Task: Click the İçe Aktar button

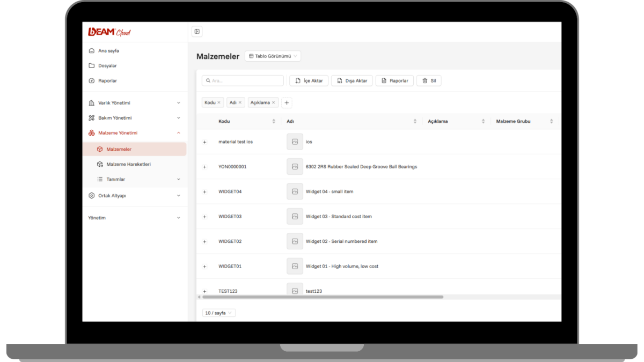Action: click(309, 80)
